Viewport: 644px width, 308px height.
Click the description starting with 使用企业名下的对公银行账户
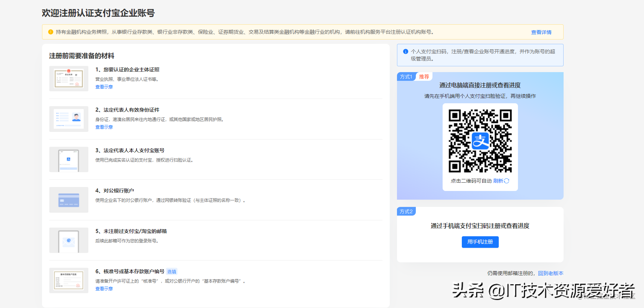click(171, 200)
